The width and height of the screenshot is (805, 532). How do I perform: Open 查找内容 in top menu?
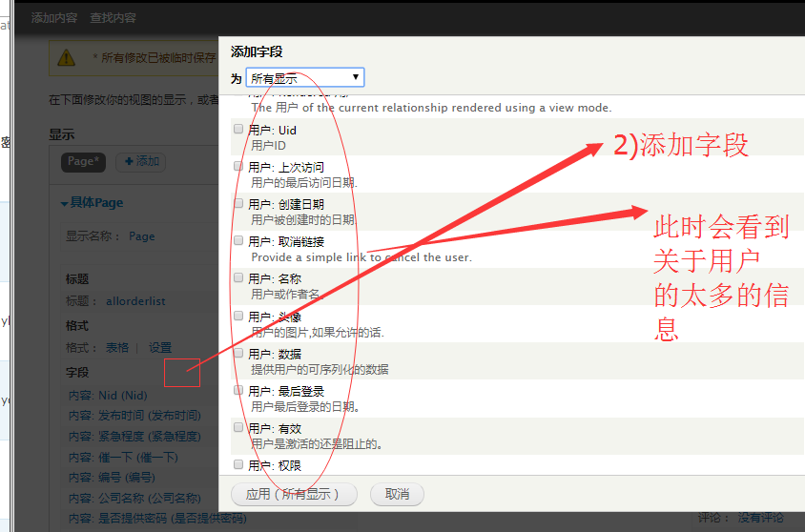[113, 18]
